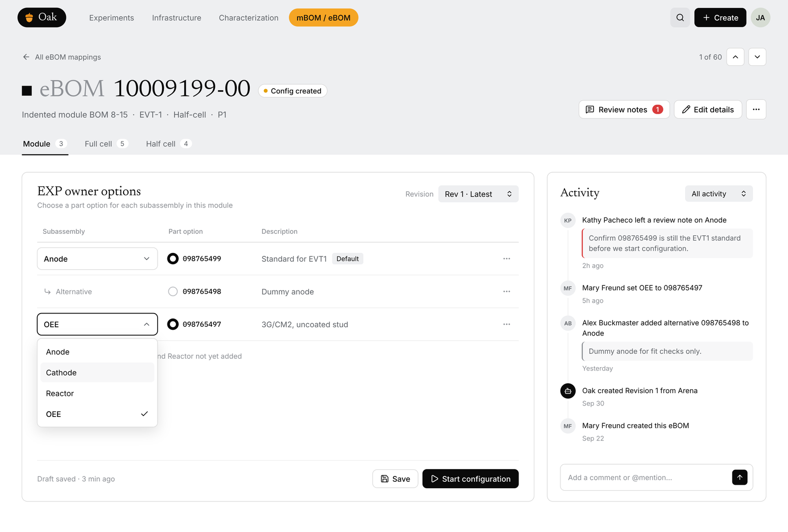
Task: Go to previous eBOM with up chevron
Action: click(735, 57)
